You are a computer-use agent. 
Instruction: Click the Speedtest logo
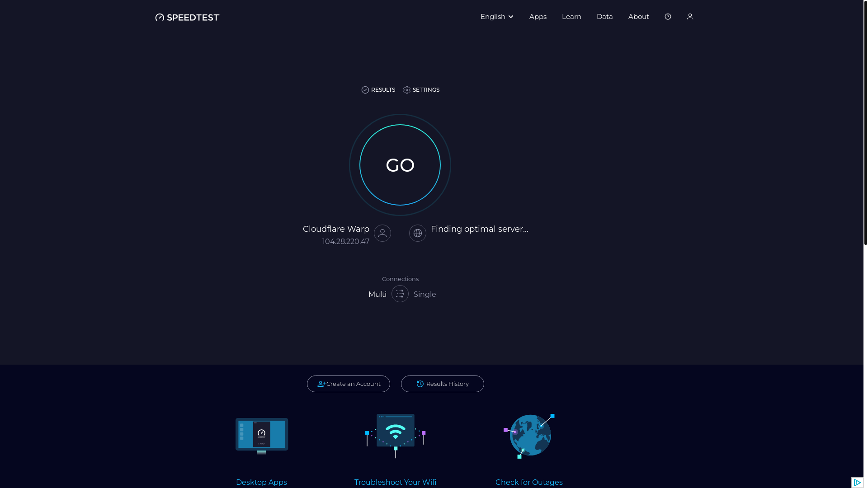187,17
